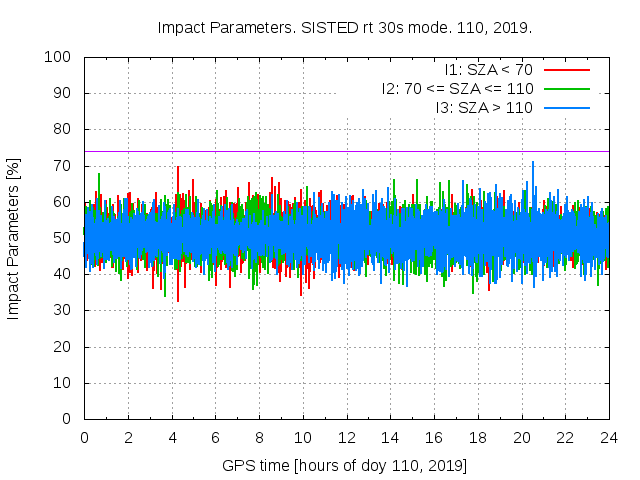Click the x-axis tick label 12
The width and height of the screenshot is (640, 480).
pos(346,438)
